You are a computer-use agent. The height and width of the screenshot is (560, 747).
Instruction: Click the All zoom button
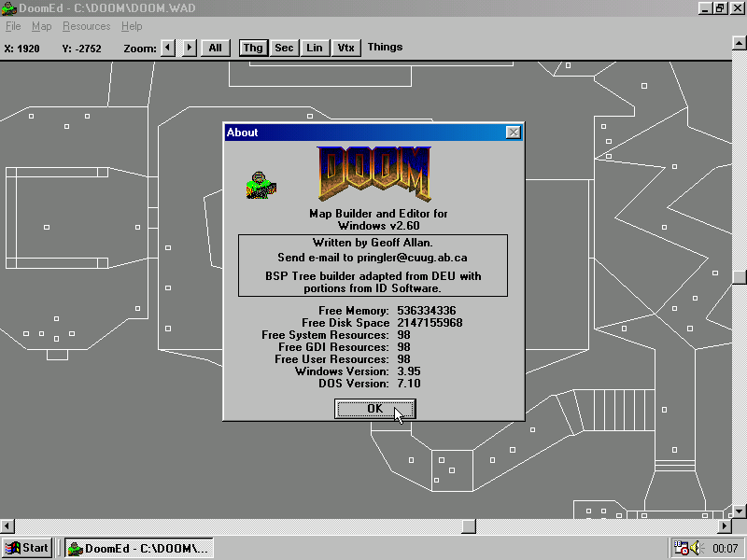pyautogui.click(x=215, y=48)
